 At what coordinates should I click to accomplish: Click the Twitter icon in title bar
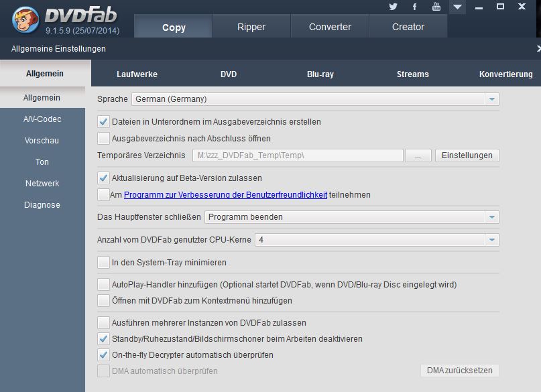point(393,7)
